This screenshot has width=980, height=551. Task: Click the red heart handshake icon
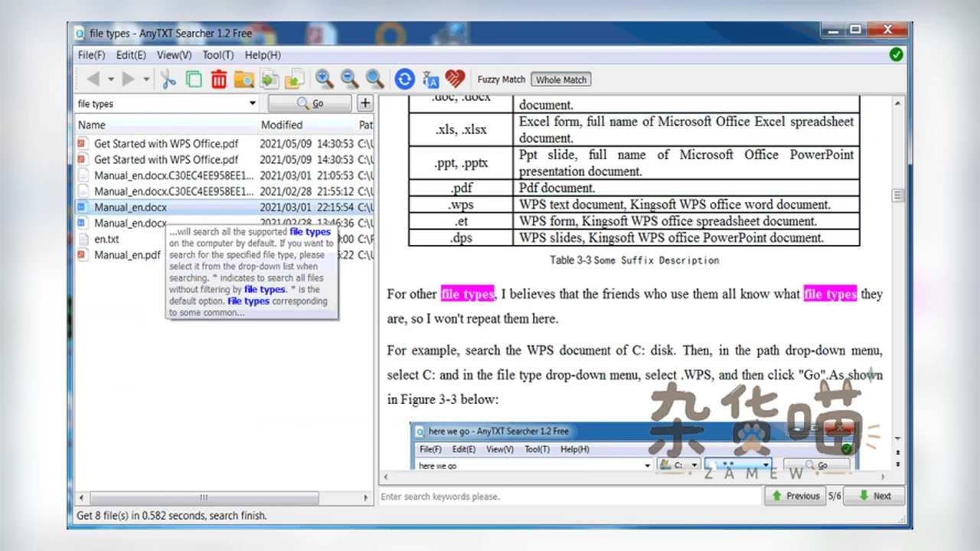455,79
